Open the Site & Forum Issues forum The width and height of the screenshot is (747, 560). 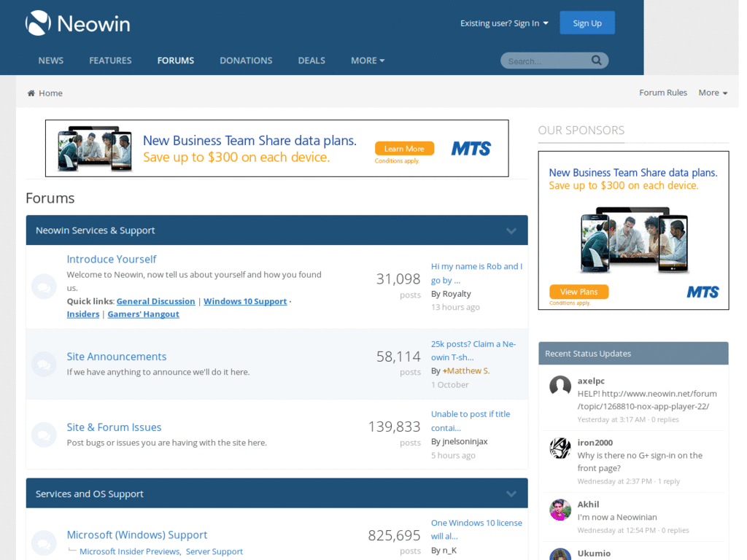[x=114, y=427]
